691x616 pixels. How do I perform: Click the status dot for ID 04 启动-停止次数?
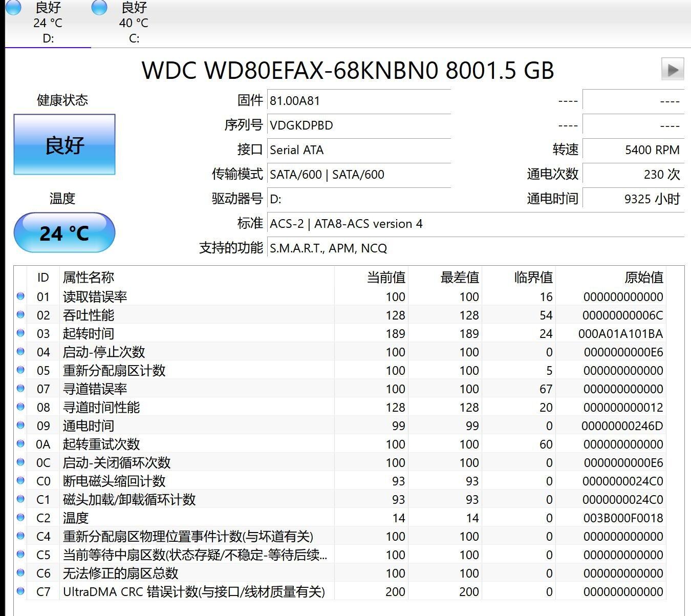point(20,351)
